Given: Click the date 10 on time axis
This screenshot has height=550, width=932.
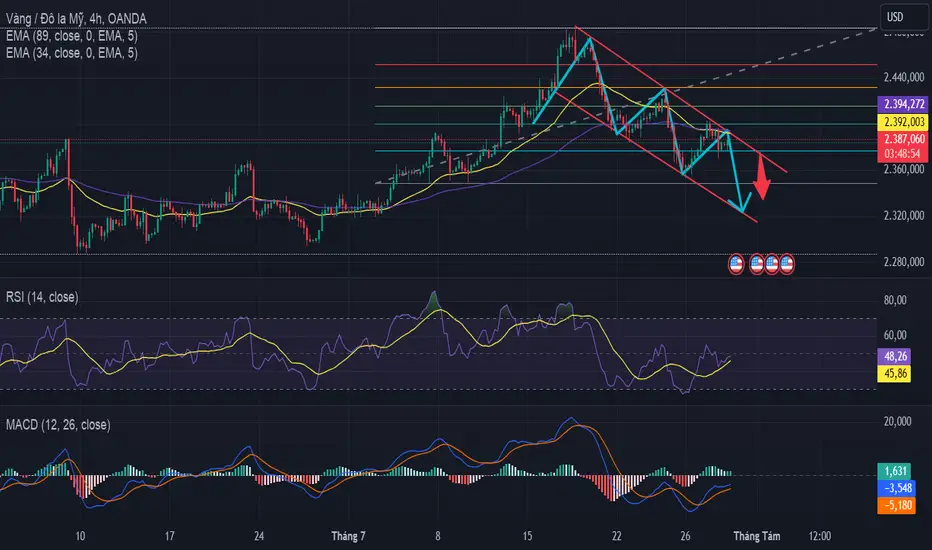Looking at the screenshot, I should click(x=80, y=536).
